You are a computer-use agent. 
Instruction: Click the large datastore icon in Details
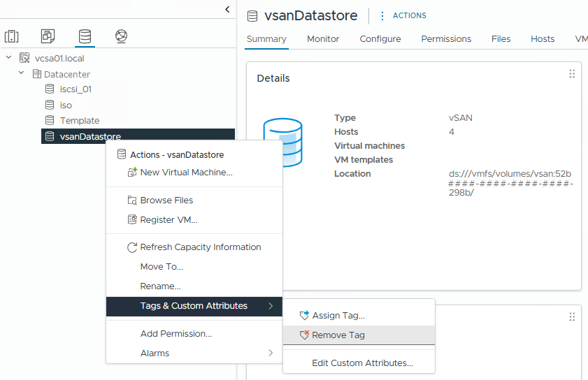[282, 142]
